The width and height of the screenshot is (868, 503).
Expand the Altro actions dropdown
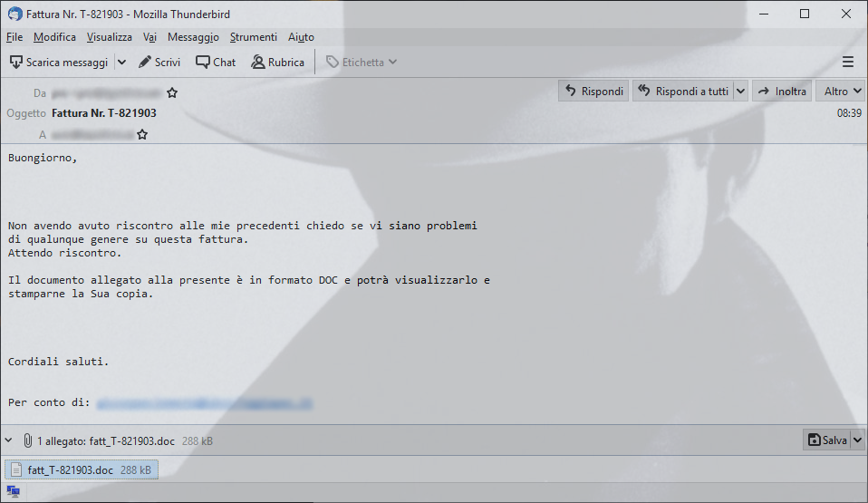(x=840, y=92)
